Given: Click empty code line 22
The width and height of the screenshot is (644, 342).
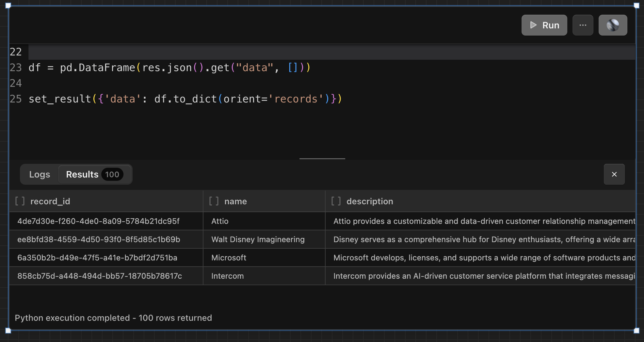Looking at the screenshot, I should [332, 52].
